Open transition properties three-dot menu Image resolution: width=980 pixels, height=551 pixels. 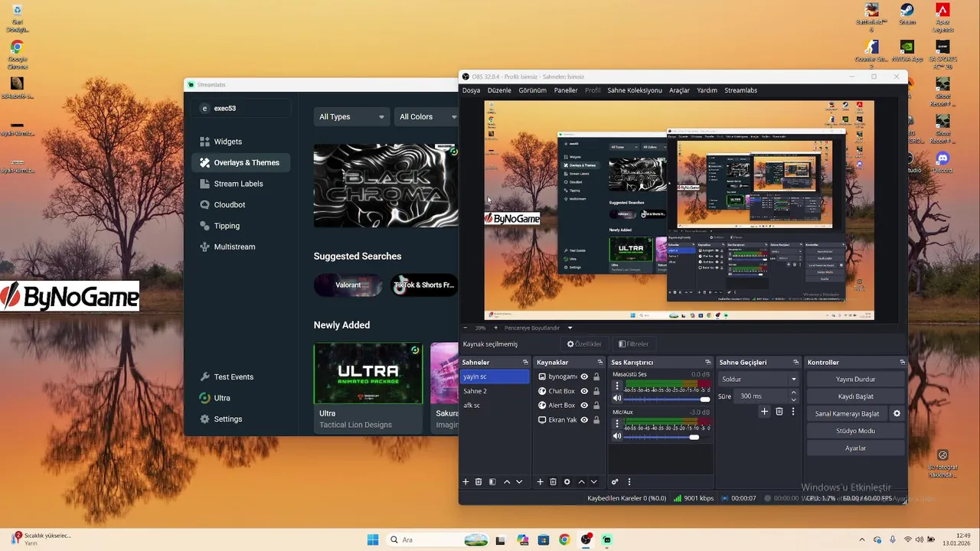(793, 412)
